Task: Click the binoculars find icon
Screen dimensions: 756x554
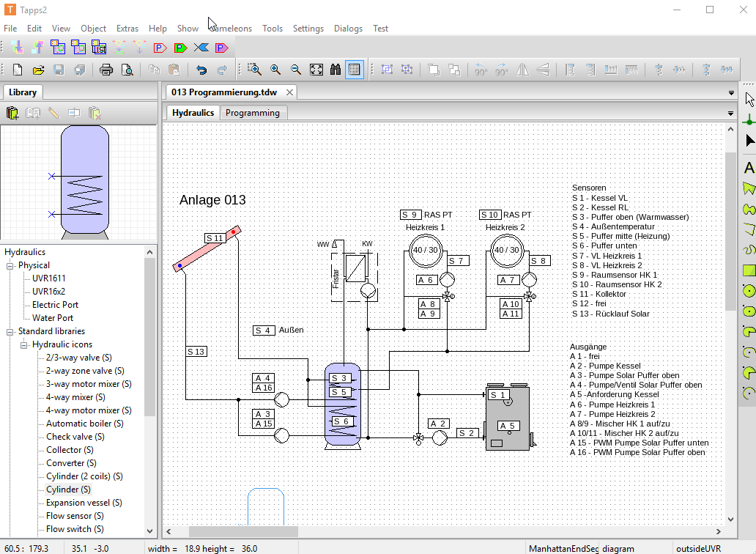Action: [336, 70]
